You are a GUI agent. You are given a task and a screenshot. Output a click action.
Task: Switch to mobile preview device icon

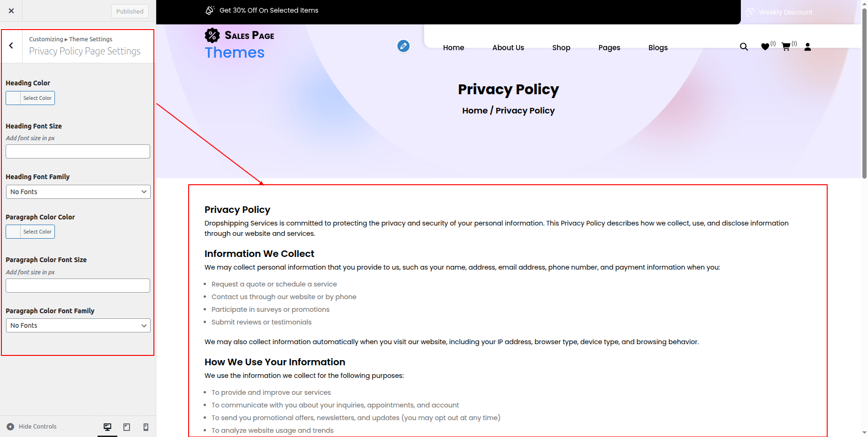point(146,427)
